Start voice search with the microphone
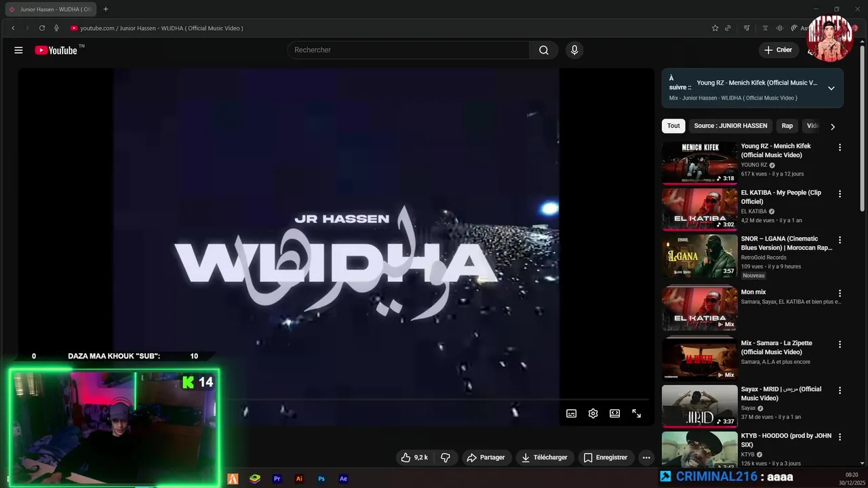The height and width of the screenshot is (488, 868). (x=574, y=50)
